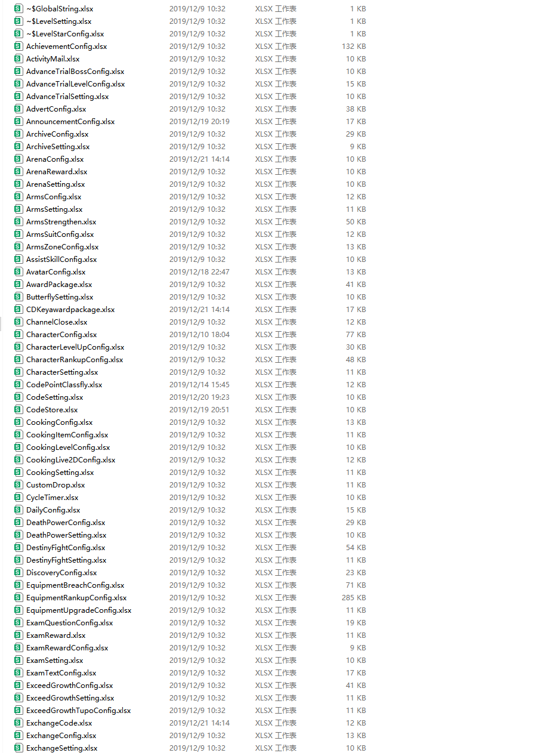Click the ExchangeCode.xlsx file icon
This screenshot has height=753, width=560.
click(18, 723)
